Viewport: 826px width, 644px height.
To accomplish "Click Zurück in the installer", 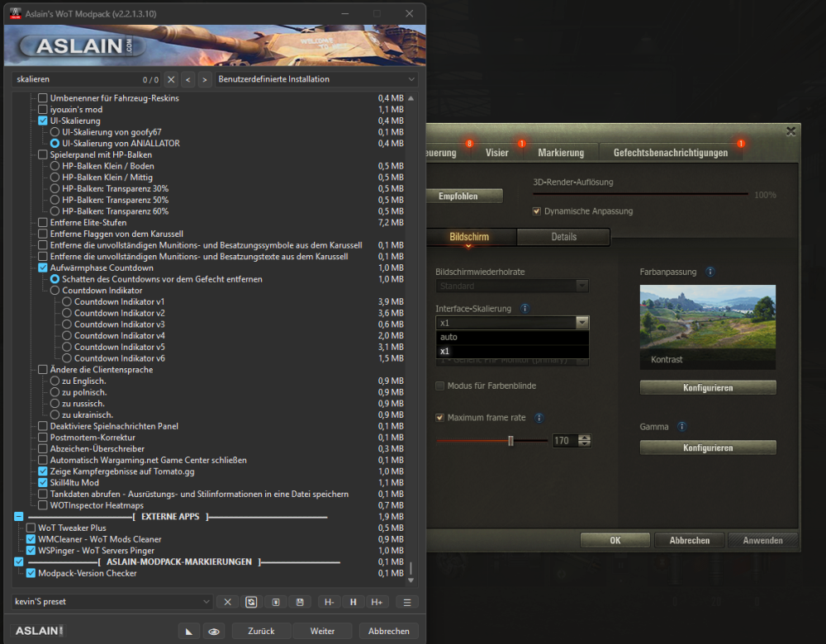I will click(261, 632).
